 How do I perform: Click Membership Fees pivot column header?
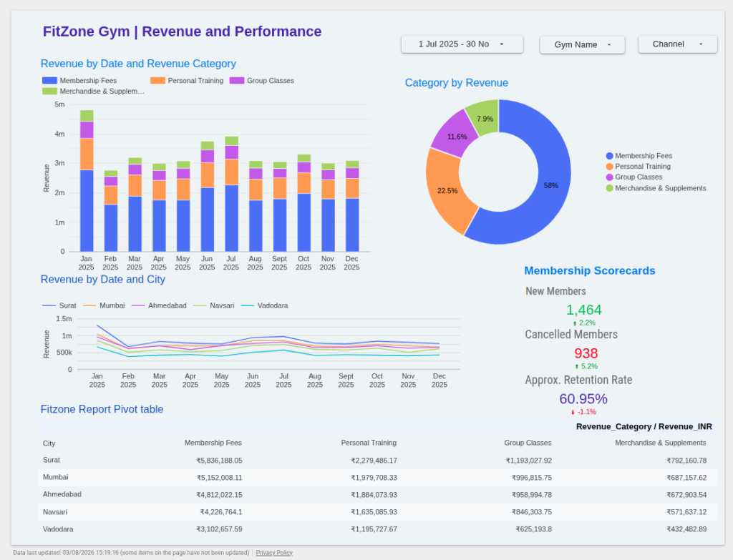click(x=213, y=443)
